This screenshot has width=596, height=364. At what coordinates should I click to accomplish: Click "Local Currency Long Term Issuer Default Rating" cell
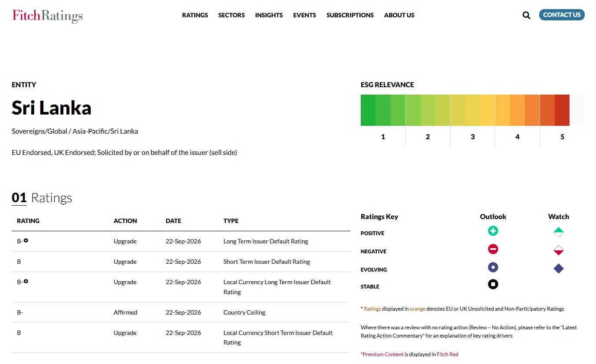(277, 287)
